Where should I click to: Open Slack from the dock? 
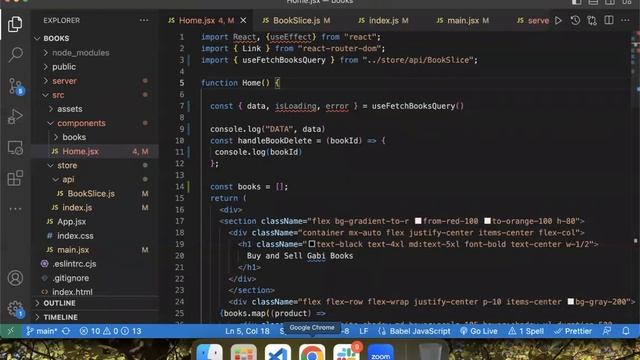point(346,352)
